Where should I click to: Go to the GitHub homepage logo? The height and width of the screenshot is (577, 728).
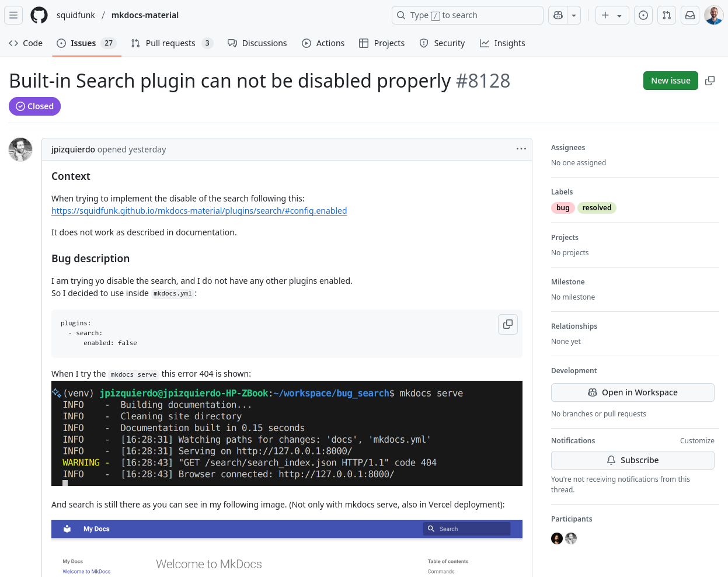(39, 15)
